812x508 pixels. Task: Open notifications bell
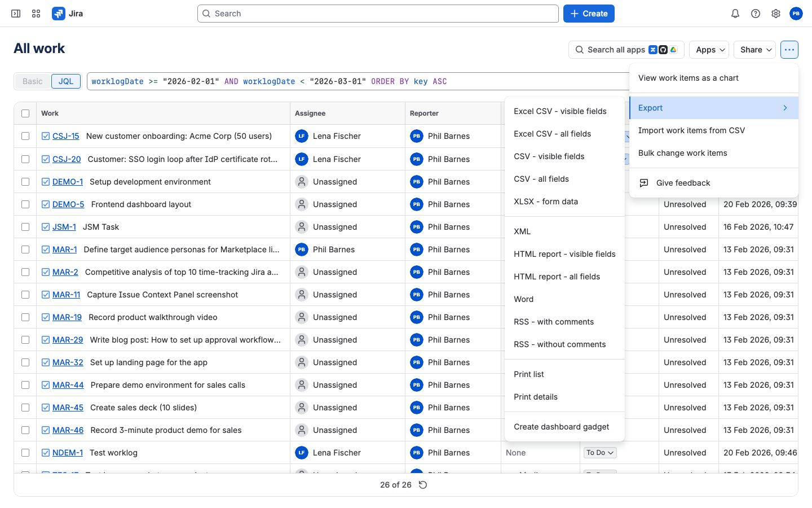coord(735,14)
